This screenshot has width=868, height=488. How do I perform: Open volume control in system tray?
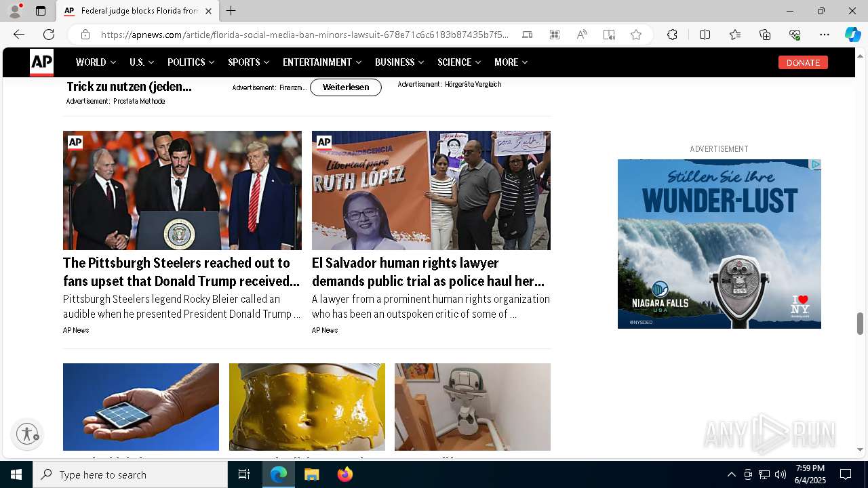coord(781,474)
